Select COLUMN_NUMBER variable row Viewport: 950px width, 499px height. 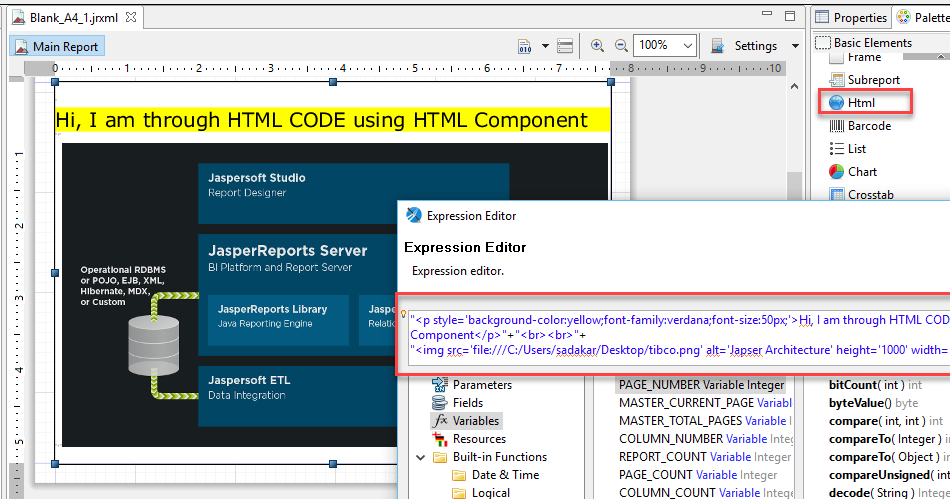pyautogui.click(x=704, y=438)
